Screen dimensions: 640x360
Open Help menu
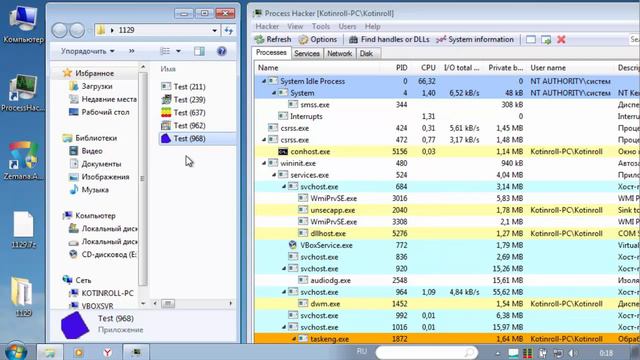373,27
